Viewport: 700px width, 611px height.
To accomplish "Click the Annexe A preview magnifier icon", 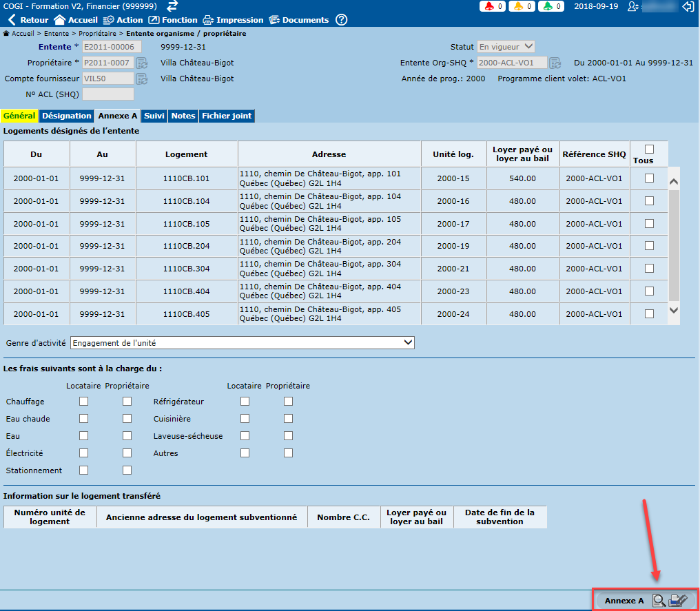I will coord(659,601).
